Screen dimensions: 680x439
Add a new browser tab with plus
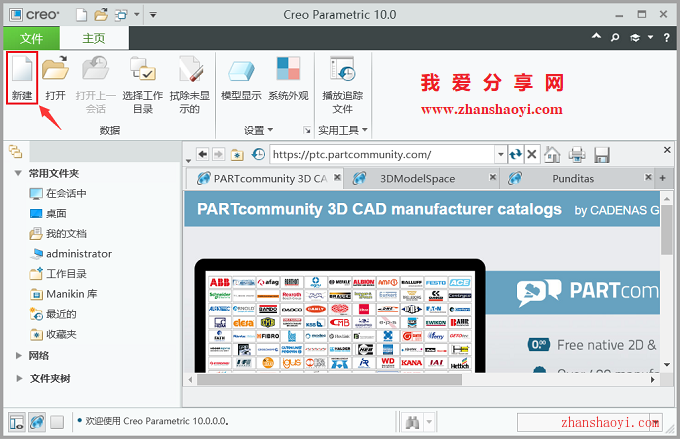(663, 178)
